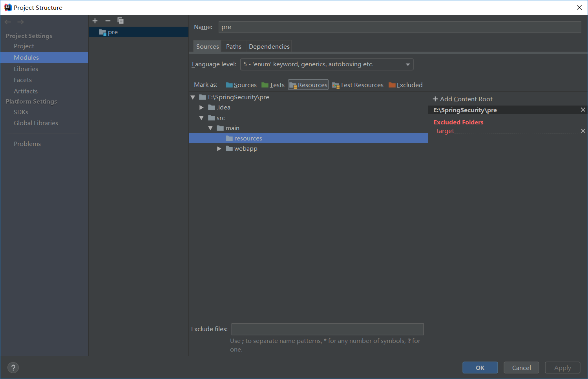Add a new module with the plus icon
The height and width of the screenshot is (379, 588).
pyautogui.click(x=95, y=20)
